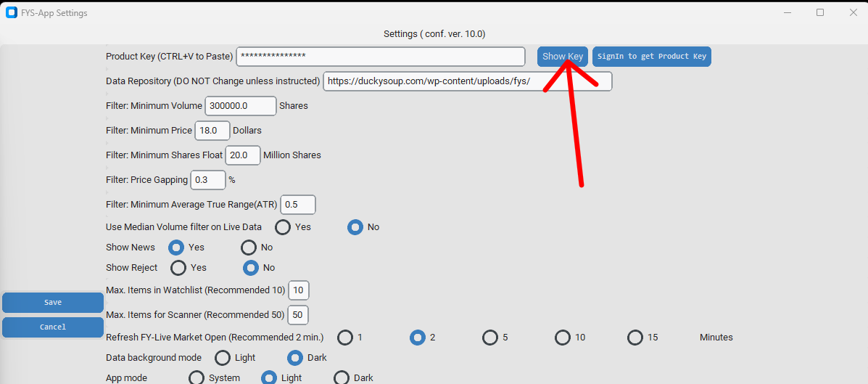Choose 15 minutes refresh interval
Image resolution: width=868 pixels, height=384 pixels.
coord(635,338)
